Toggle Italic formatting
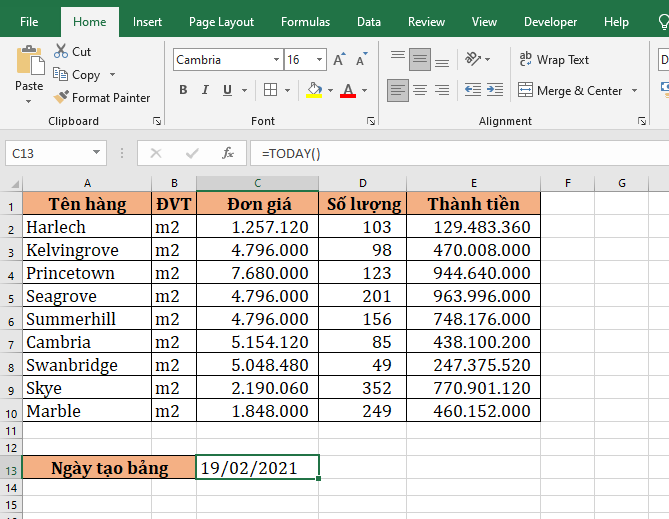This screenshot has height=519, width=669. click(x=207, y=91)
